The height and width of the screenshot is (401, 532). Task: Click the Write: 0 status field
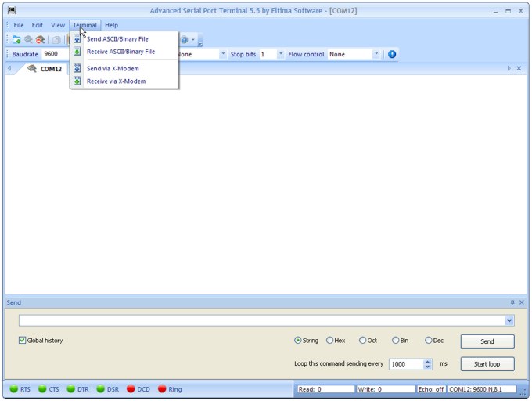pos(386,389)
